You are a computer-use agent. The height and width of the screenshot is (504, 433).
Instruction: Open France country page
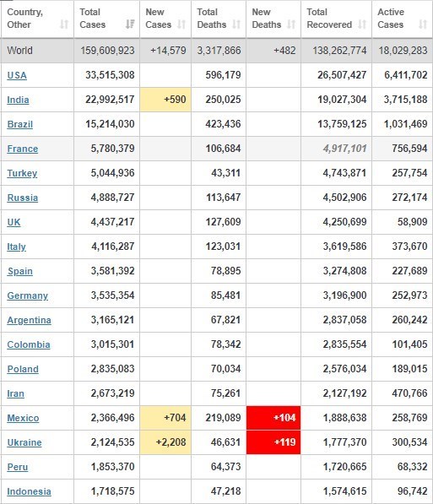[x=23, y=149]
